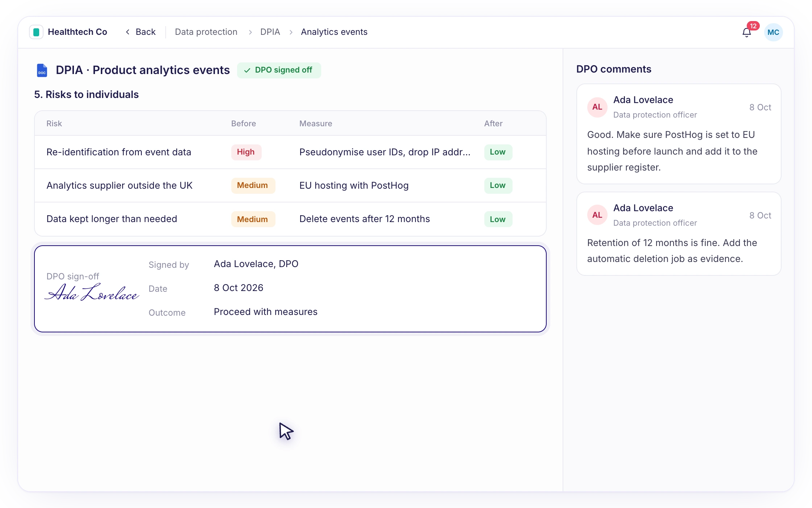Image resolution: width=812 pixels, height=508 pixels.
Task: Click Low badge in Analytics supplier row
Action: coord(498,185)
